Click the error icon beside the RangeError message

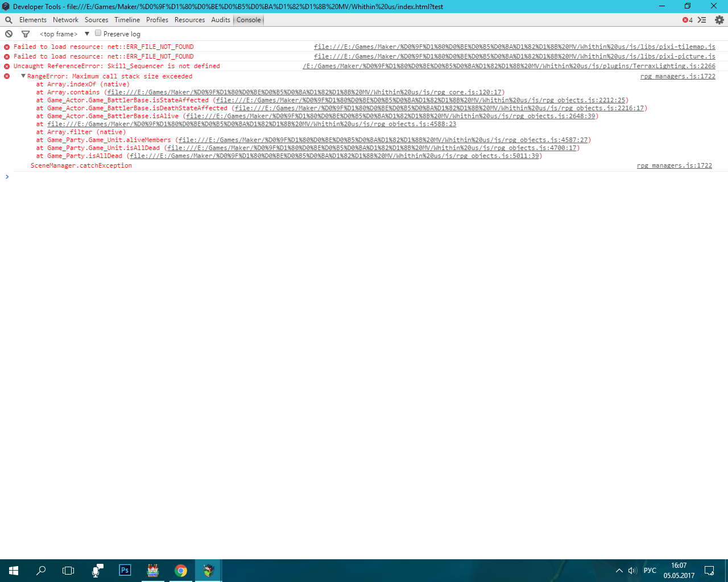coord(7,76)
